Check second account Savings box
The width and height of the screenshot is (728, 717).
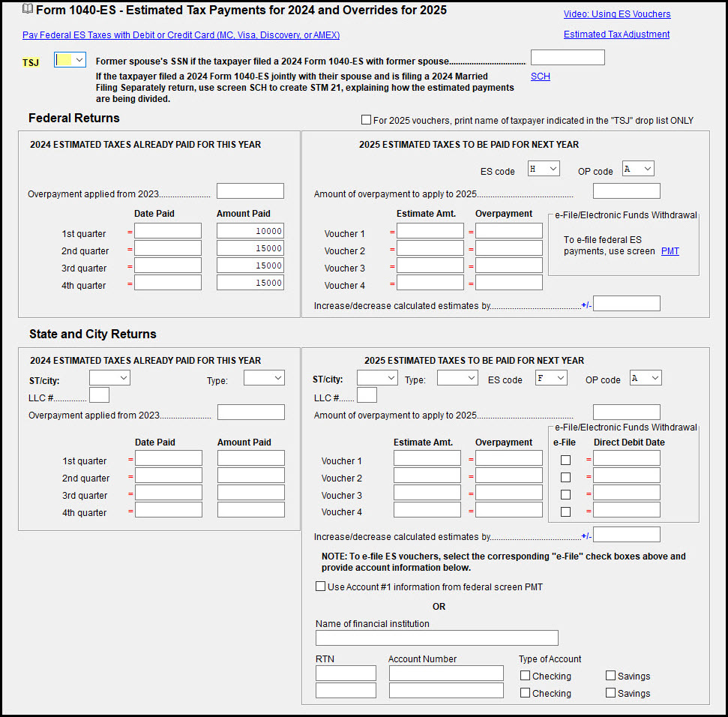[x=610, y=692]
